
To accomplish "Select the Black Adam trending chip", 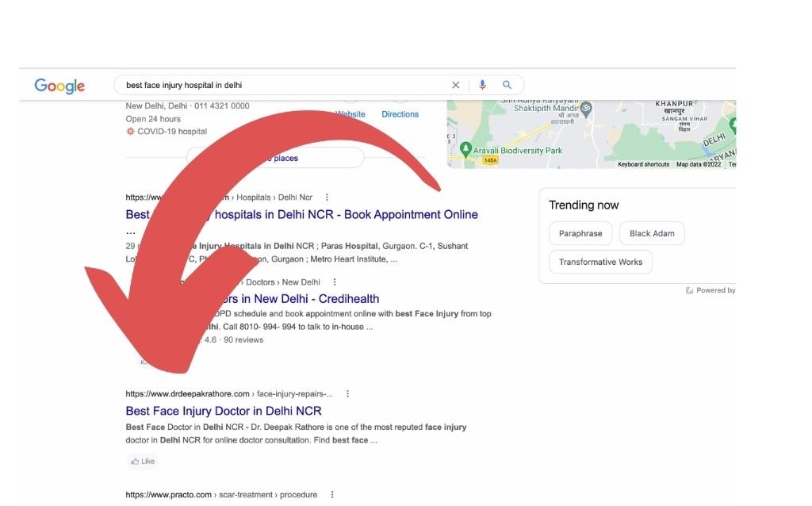I will tap(652, 233).
